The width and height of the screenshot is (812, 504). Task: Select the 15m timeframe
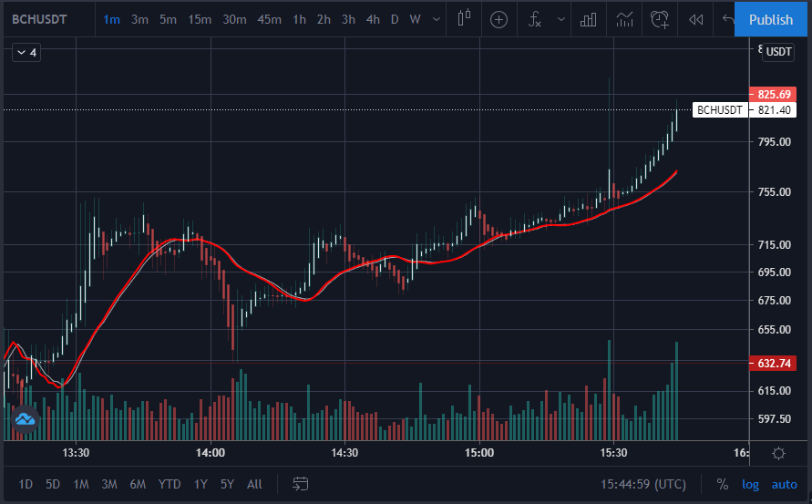tap(200, 20)
